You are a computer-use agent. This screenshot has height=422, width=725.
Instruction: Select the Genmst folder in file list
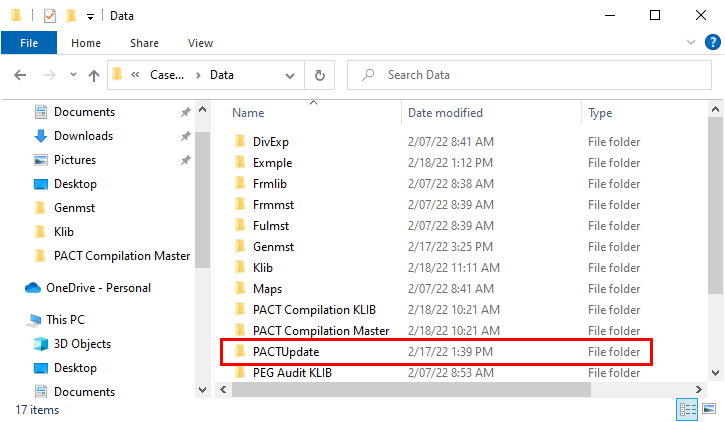click(x=273, y=247)
